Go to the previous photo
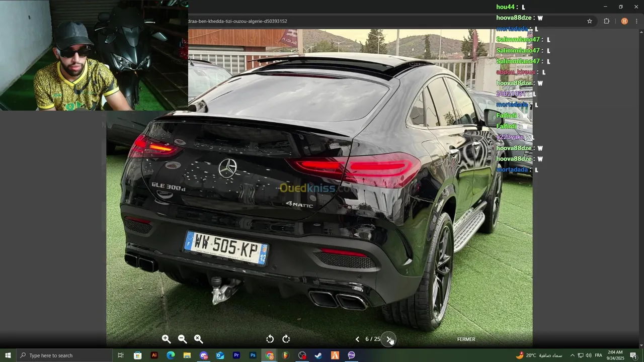 (357, 339)
